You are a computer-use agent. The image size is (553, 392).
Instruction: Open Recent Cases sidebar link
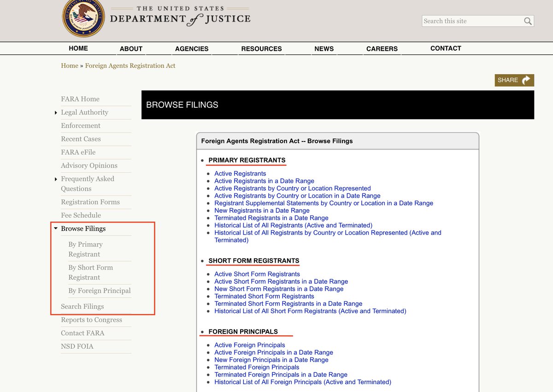[81, 139]
